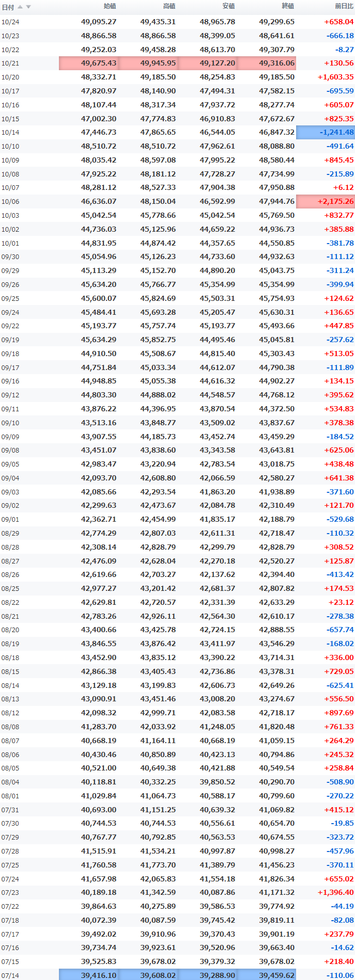Viewport: 355px width, 980px height.
Task: Sort dates descending with the down arrow
Action: coord(28,7)
